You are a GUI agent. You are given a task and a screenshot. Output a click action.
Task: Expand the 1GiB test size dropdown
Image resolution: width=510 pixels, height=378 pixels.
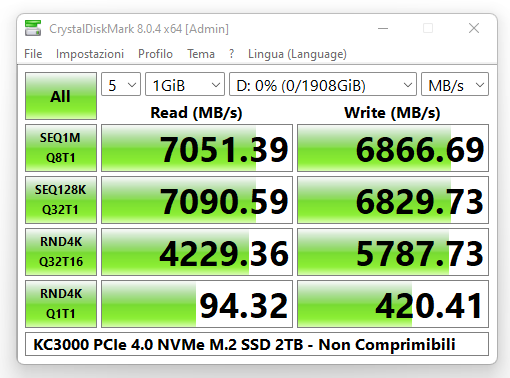tap(185, 84)
